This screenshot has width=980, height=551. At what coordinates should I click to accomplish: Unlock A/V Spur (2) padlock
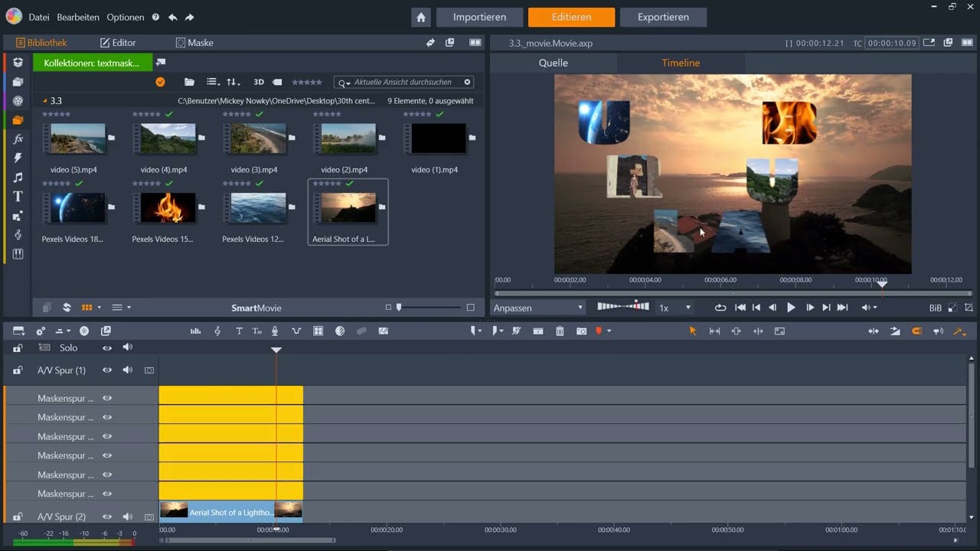(x=18, y=517)
